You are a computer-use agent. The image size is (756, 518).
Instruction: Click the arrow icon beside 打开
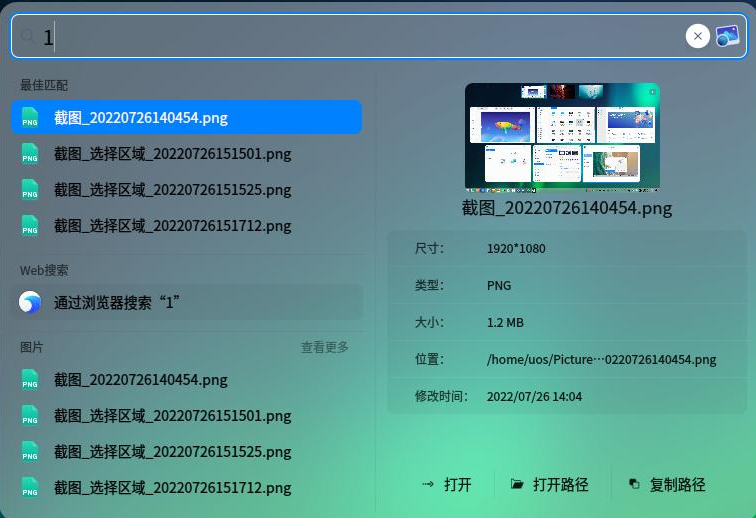428,484
